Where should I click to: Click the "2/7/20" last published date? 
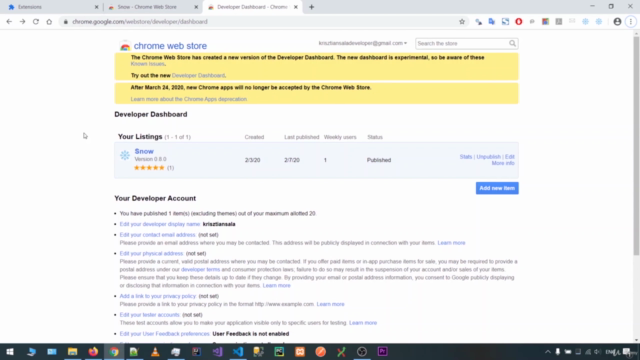[292, 160]
